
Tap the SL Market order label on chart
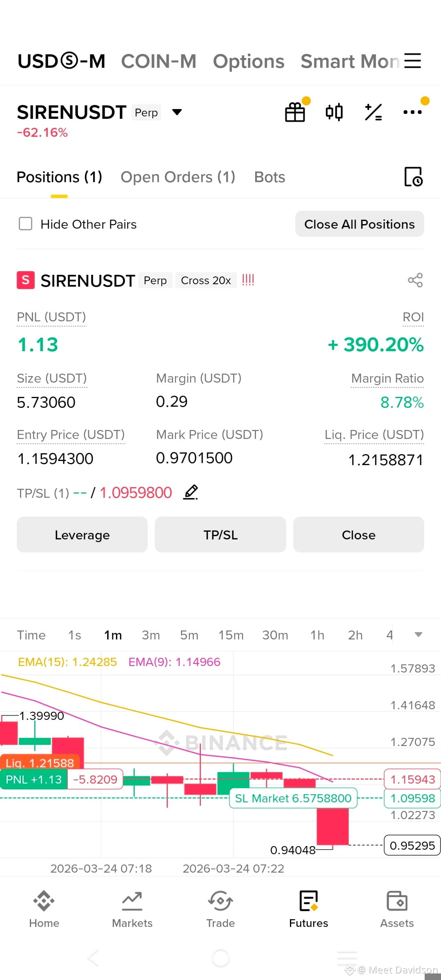tap(293, 798)
